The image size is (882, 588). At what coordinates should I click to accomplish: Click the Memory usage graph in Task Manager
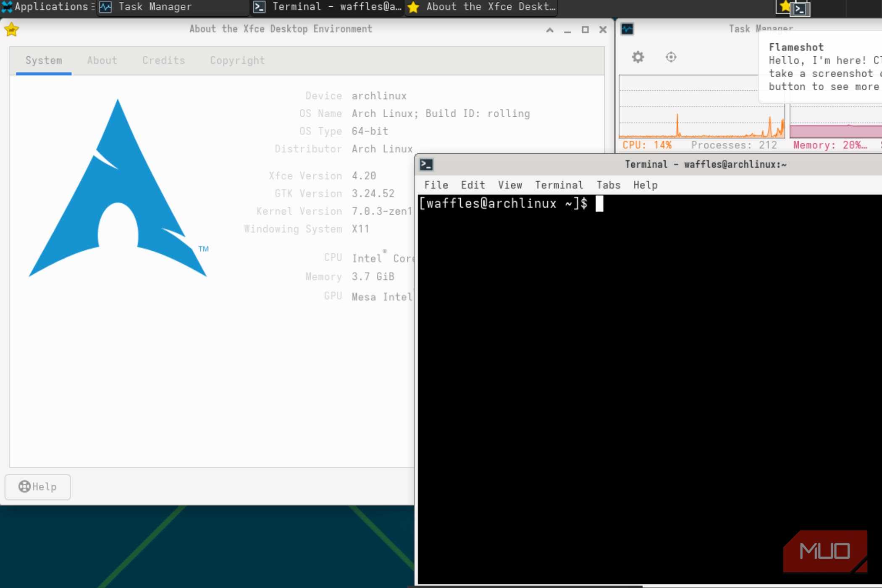pos(836,121)
